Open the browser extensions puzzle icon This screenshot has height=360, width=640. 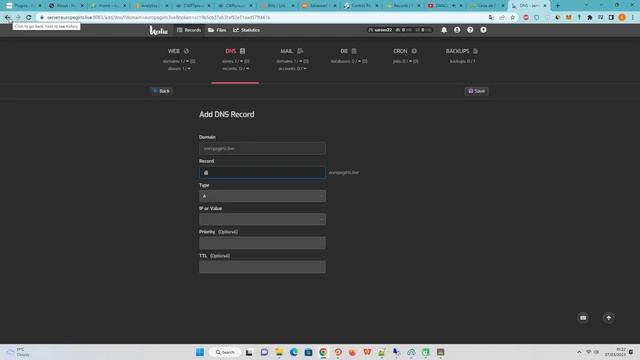pos(589,18)
